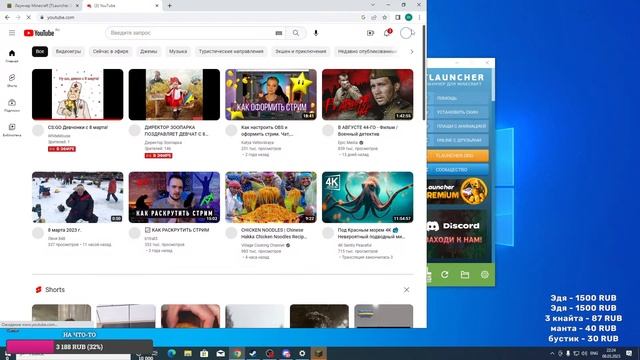Open on-screen keyboard icon in search box

click(279, 33)
